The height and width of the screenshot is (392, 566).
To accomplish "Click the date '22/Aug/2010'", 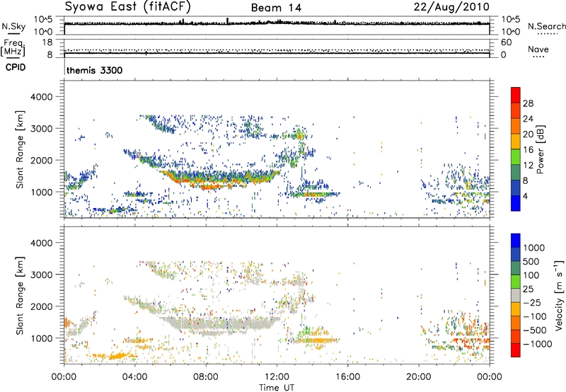I will 451,7.
